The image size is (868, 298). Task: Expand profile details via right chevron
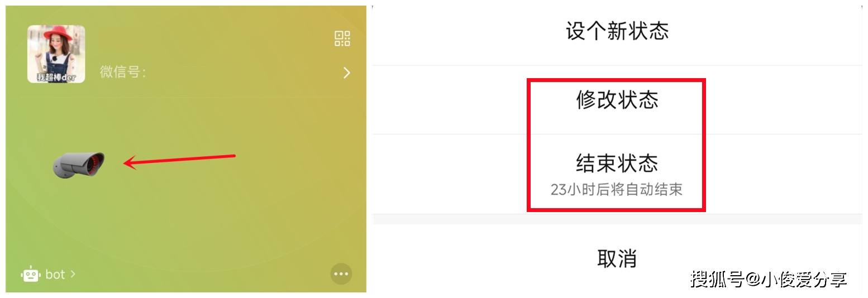pyautogui.click(x=347, y=73)
